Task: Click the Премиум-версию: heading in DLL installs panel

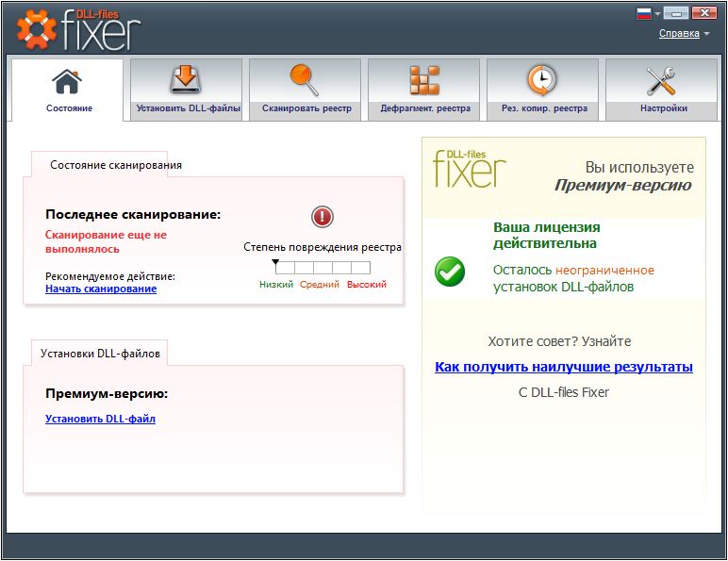Action: click(x=107, y=394)
